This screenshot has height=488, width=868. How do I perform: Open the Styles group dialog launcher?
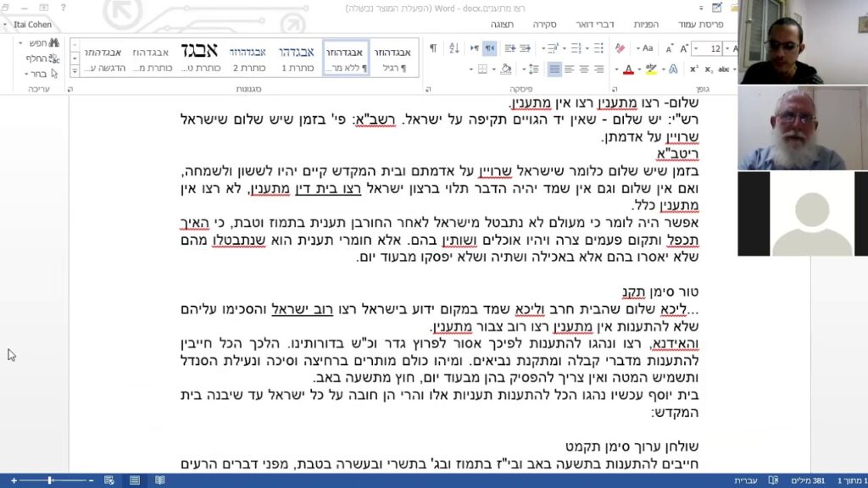coord(70,88)
